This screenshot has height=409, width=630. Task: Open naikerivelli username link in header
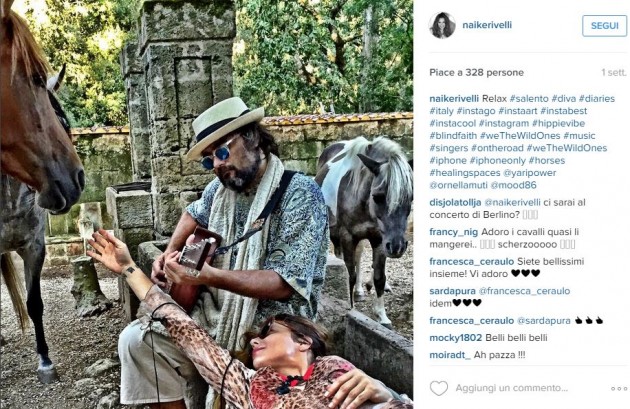click(x=487, y=25)
